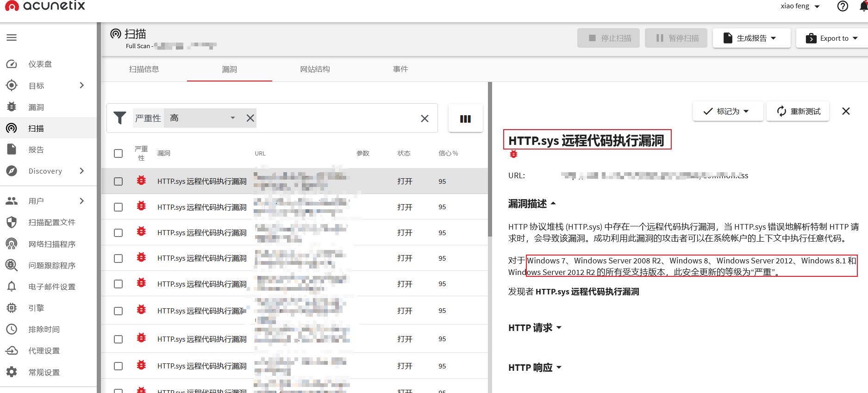Image resolution: width=868 pixels, height=393 pixels.
Task: Open the xiao feng user dropdown
Action: click(x=800, y=6)
